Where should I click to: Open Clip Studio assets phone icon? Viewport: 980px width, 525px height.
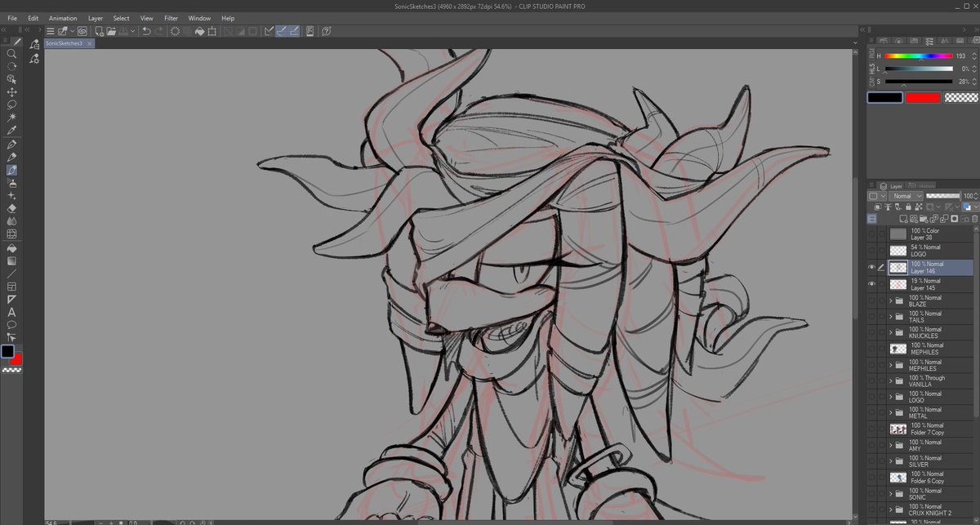(310, 31)
